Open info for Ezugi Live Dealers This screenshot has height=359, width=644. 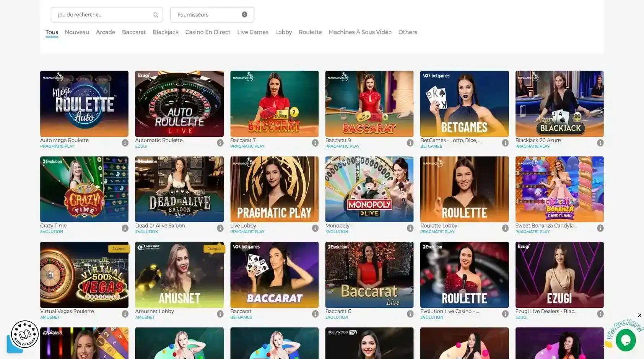click(x=600, y=314)
